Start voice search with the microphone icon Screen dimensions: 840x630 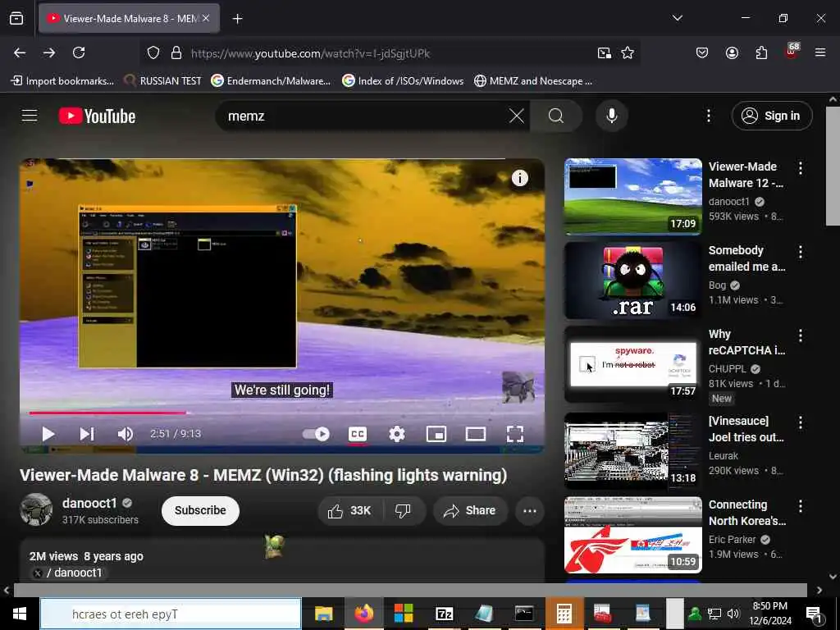[x=611, y=116]
